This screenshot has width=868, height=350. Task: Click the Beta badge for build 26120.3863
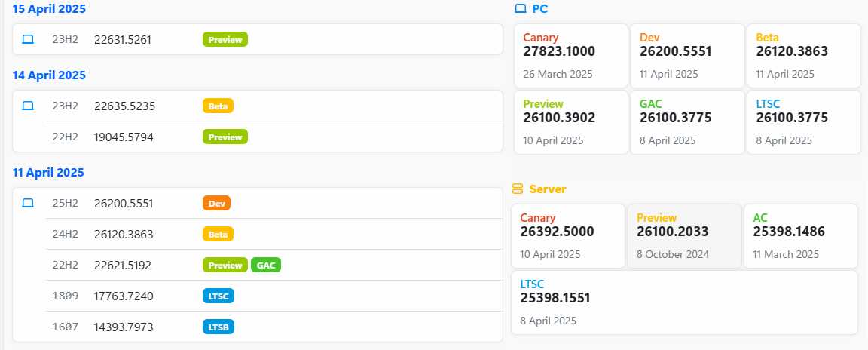click(218, 235)
